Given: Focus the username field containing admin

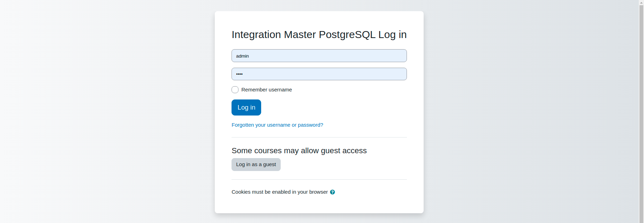Looking at the screenshot, I should [319, 56].
